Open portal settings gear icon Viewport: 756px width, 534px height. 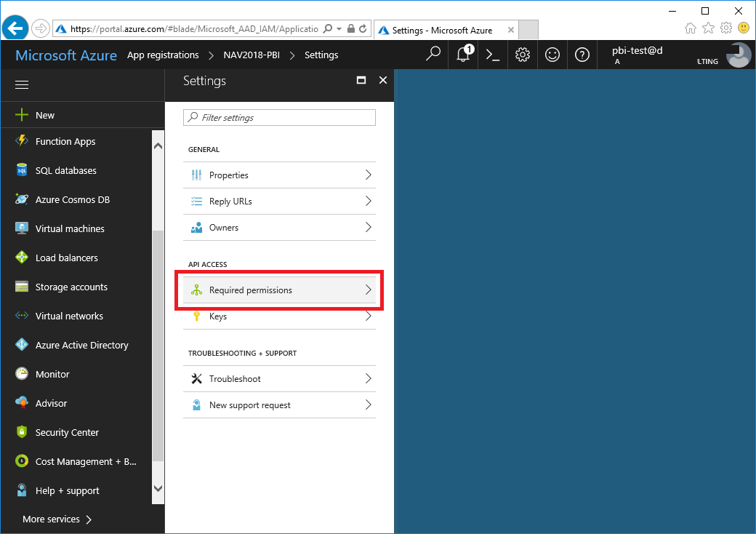click(523, 55)
